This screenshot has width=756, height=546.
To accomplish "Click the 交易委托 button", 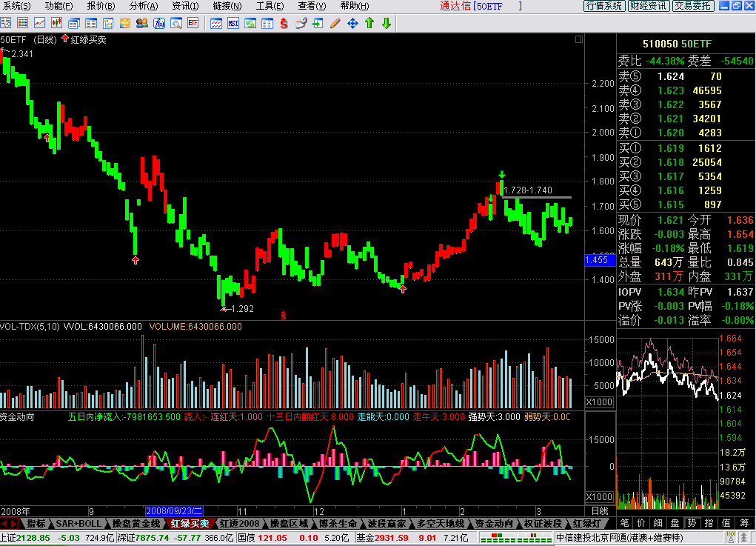I will [693, 6].
